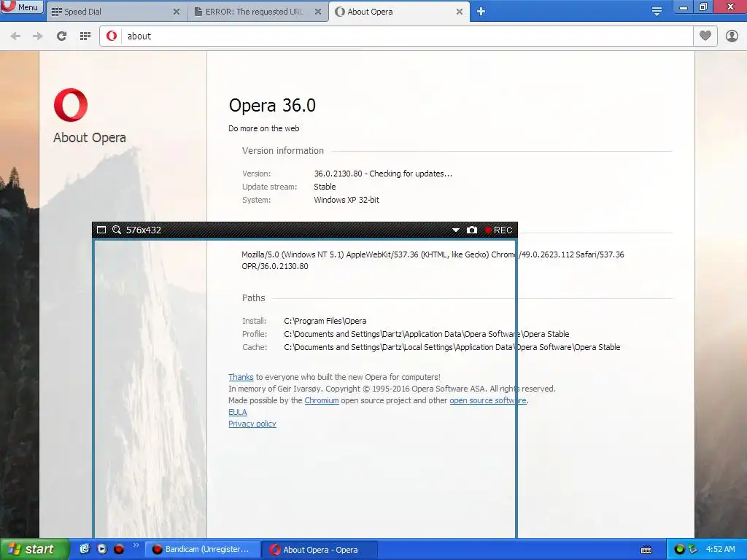The height and width of the screenshot is (560, 747).
Task: Open the EULA link
Action: pyautogui.click(x=238, y=412)
